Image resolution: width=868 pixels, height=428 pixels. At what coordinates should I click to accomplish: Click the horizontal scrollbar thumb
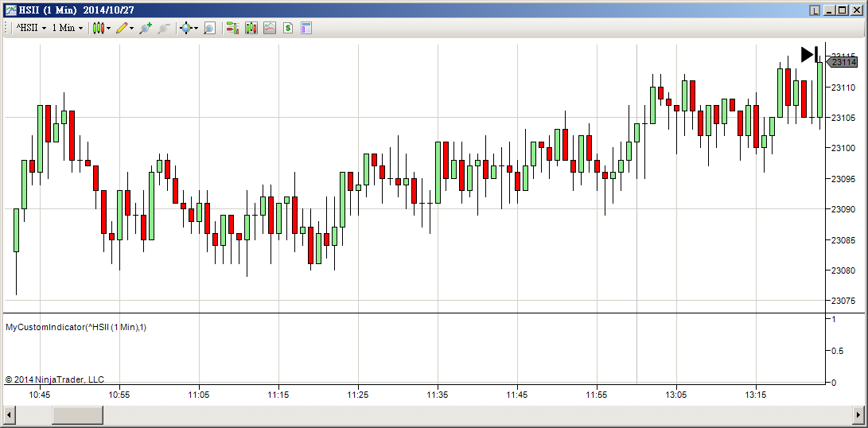pos(77,415)
